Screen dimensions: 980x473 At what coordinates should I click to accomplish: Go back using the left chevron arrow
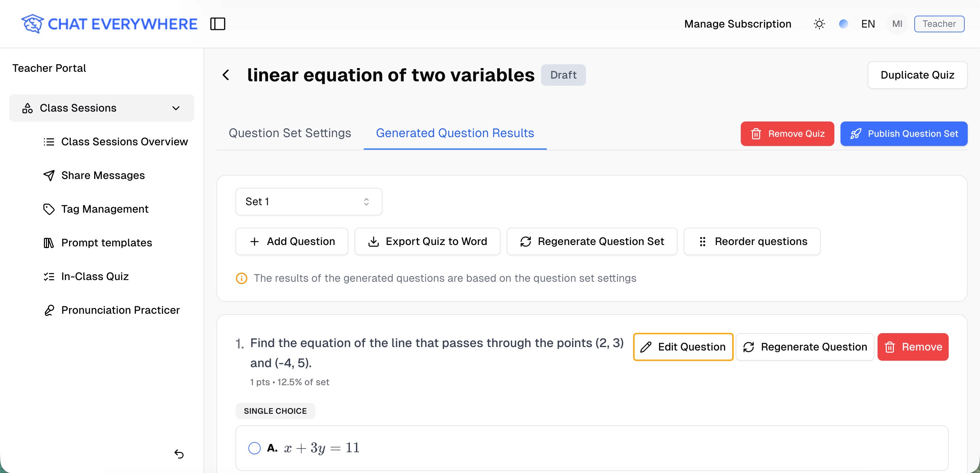[x=226, y=75]
